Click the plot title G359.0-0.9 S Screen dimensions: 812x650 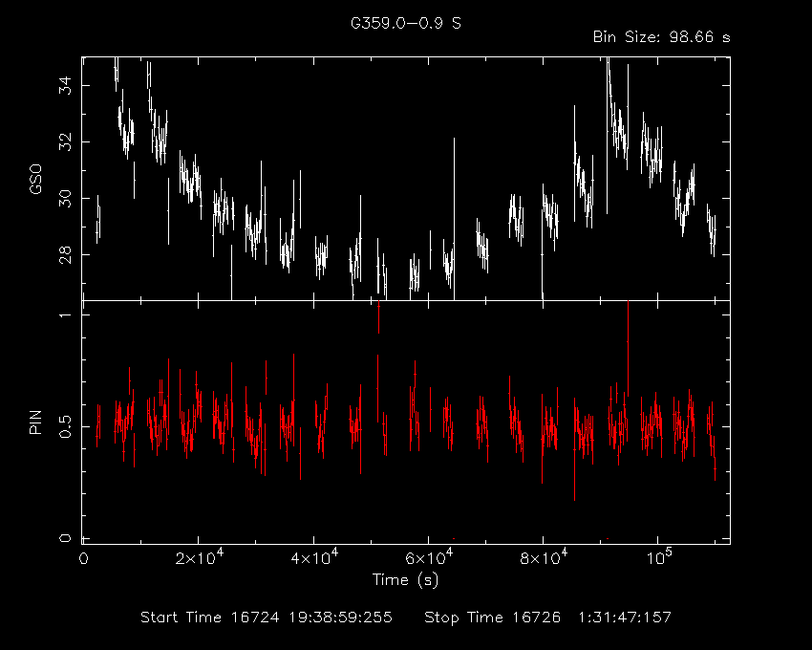(x=405, y=23)
